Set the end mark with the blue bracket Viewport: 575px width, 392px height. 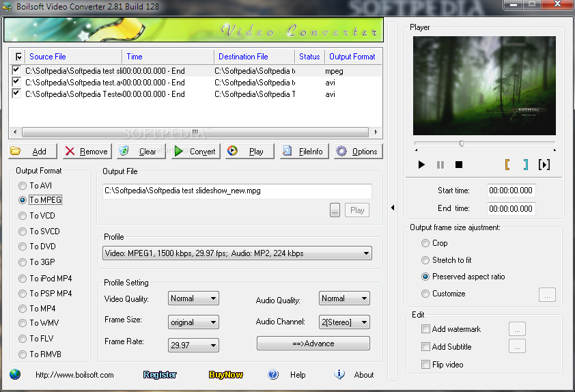pos(526,165)
